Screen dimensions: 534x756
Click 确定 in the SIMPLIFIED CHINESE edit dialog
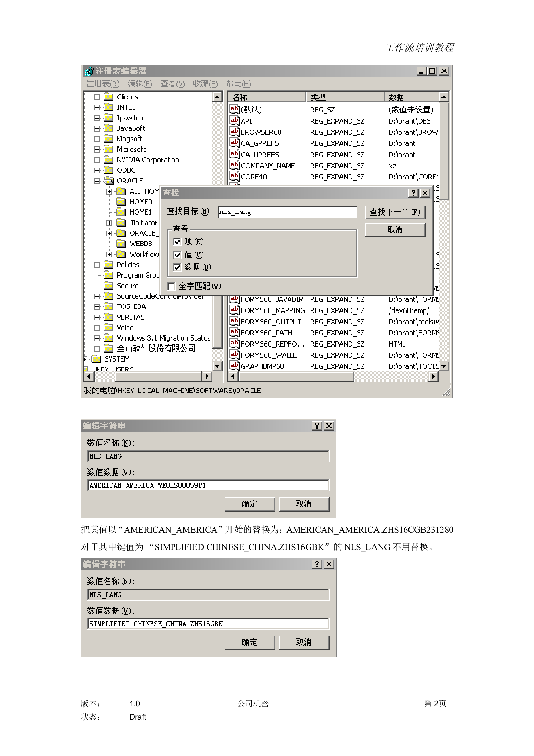(250, 643)
